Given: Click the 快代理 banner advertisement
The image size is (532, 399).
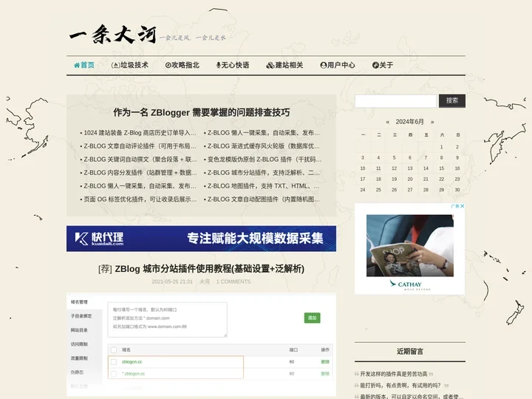Looking at the screenshot, I should [x=201, y=239].
